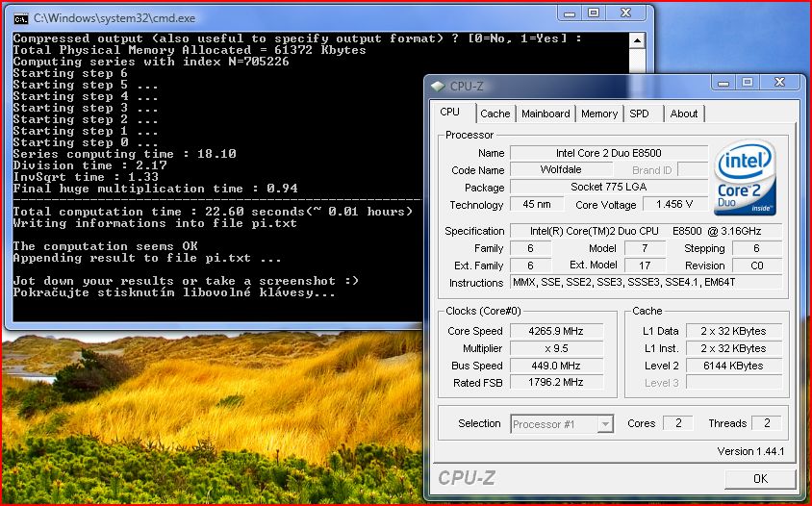Click the OK button in CPU-Z
This screenshot has width=812, height=506.
tap(760, 478)
